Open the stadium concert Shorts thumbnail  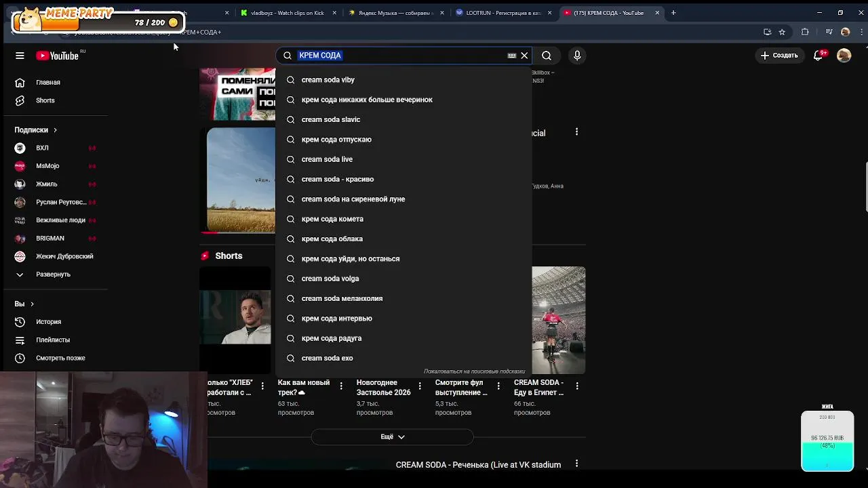point(559,320)
